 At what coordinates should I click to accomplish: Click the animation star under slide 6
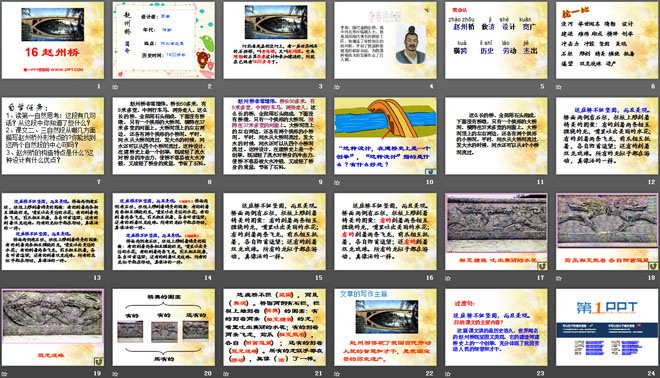pos(559,87)
